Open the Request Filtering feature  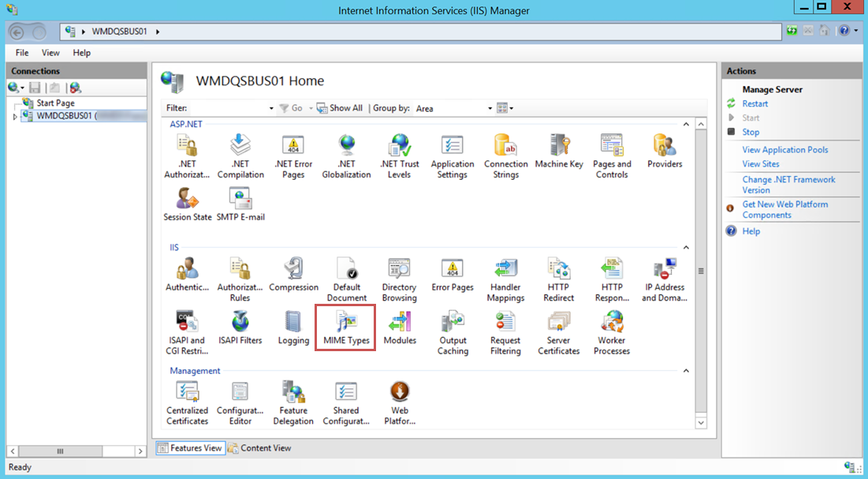(x=505, y=331)
